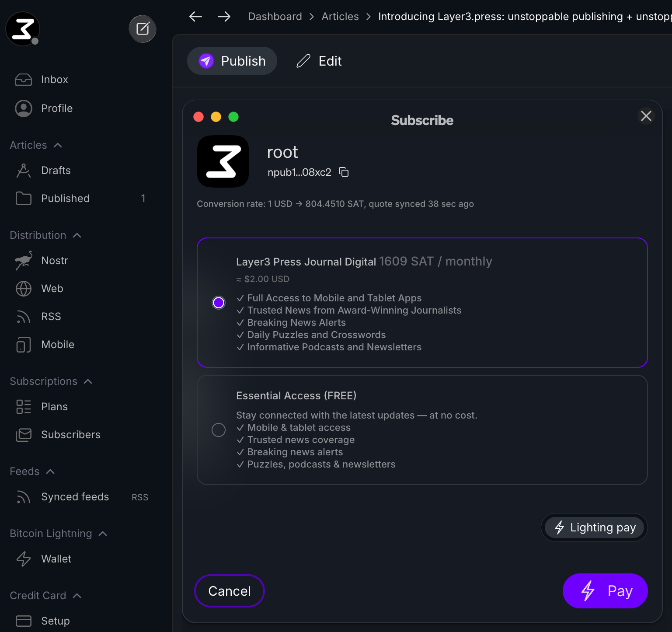The width and height of the screenshot is (672, 632).
Task: Collapse the Bitcoin Lightning section
Action: [103, 534]
